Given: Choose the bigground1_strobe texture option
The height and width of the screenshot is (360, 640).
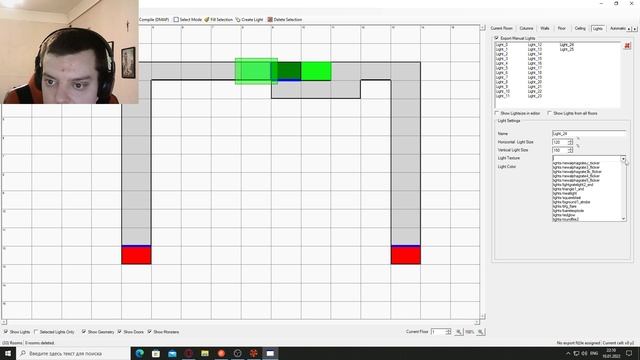Looking at the screenshot, I should click(x=571, y=202).
